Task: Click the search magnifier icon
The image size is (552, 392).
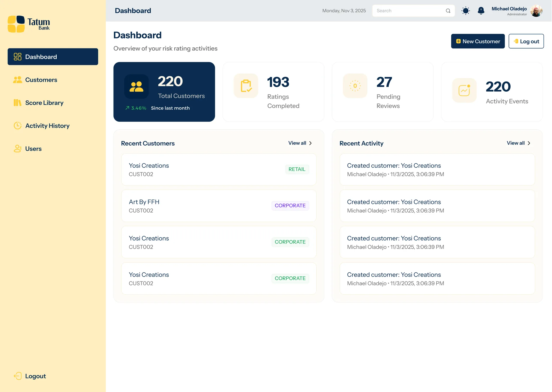Action: tap(448, 11)
